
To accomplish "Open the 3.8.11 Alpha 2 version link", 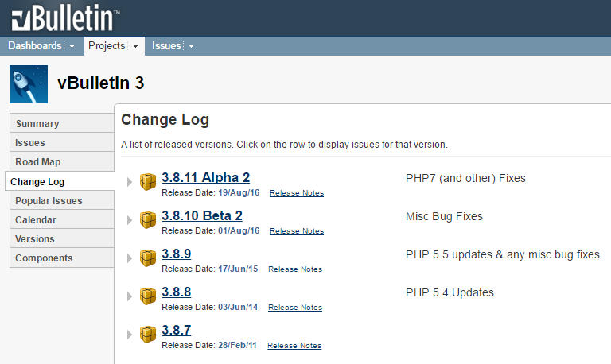I will 206,177.
